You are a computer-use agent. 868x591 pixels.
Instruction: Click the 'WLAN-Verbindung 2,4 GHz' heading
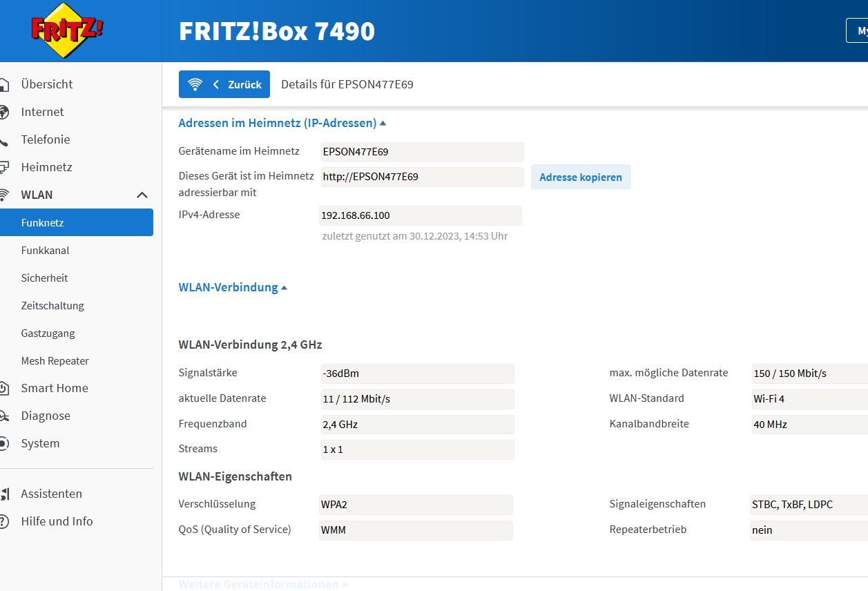click(x=250, y=345)
